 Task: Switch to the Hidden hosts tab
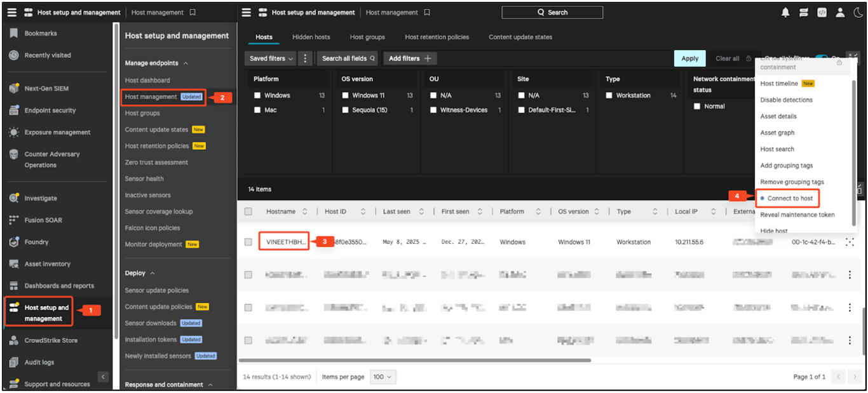point(311,37)
